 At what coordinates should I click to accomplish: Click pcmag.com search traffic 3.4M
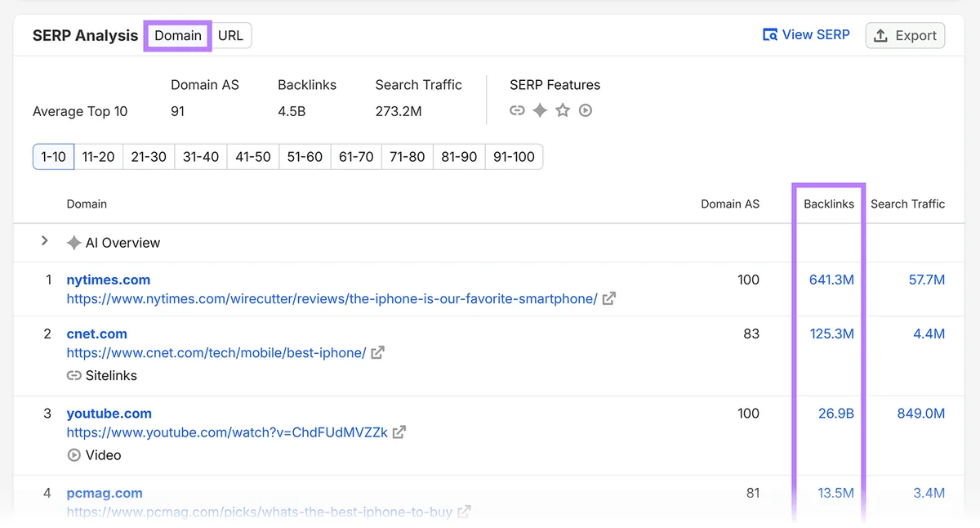pos(929,493)
